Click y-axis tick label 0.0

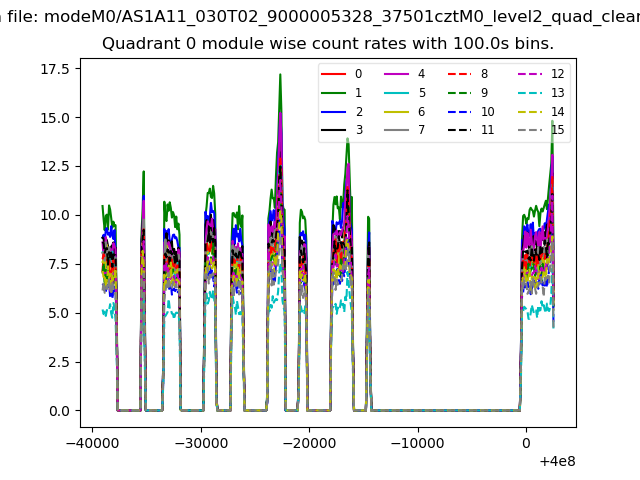pyautogui.click(x=59, y=411)
